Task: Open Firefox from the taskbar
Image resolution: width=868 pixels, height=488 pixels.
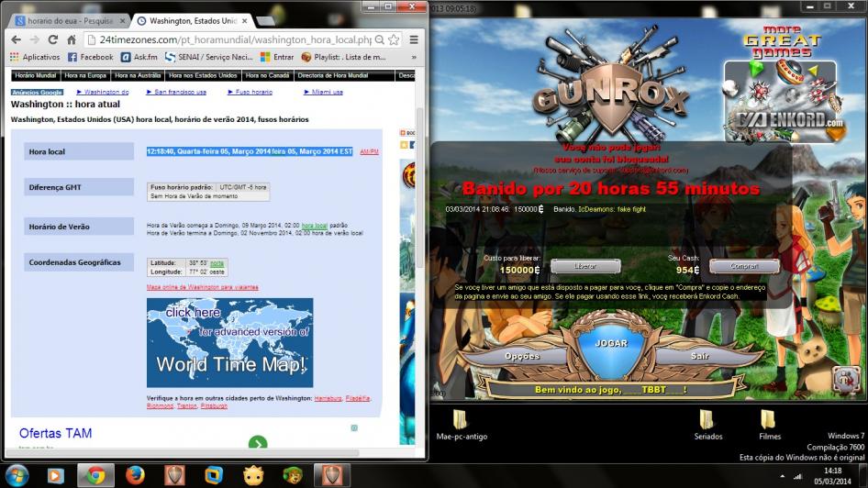Action: (x=135, y=475)
